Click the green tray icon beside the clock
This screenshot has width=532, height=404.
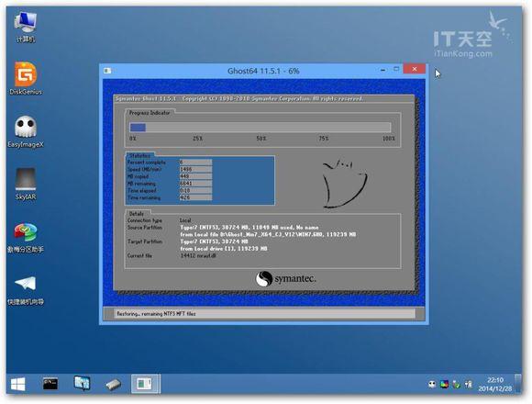[457, 385]
